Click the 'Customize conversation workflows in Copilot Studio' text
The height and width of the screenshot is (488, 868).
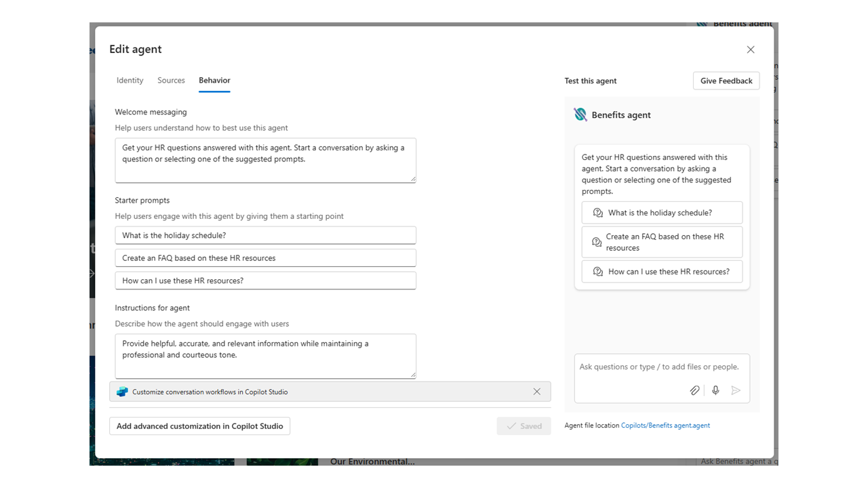click(210, 392)
